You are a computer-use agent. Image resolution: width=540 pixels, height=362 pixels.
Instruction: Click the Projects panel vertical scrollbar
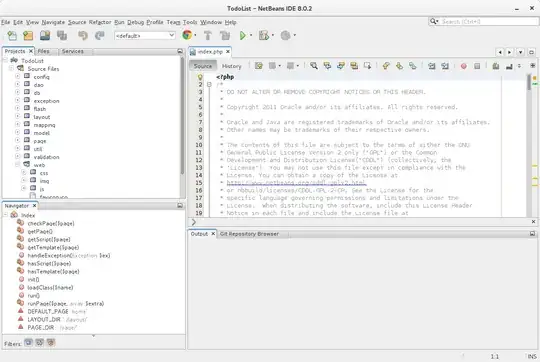182,116
